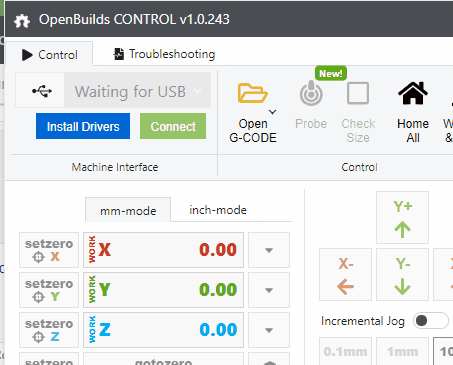453x365 pixels.
Task: Switch to the Troubleshooting tab
Action: tap(165, 54)
